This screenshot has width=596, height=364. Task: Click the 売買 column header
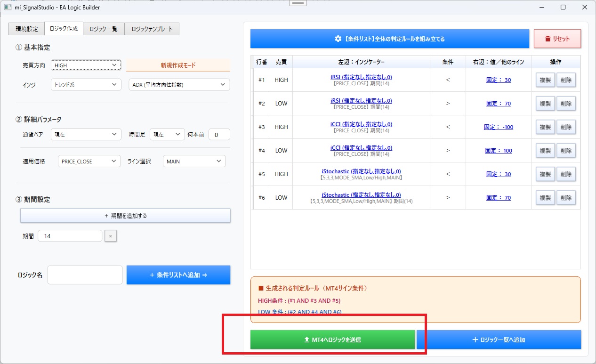(x=281, y=62)
